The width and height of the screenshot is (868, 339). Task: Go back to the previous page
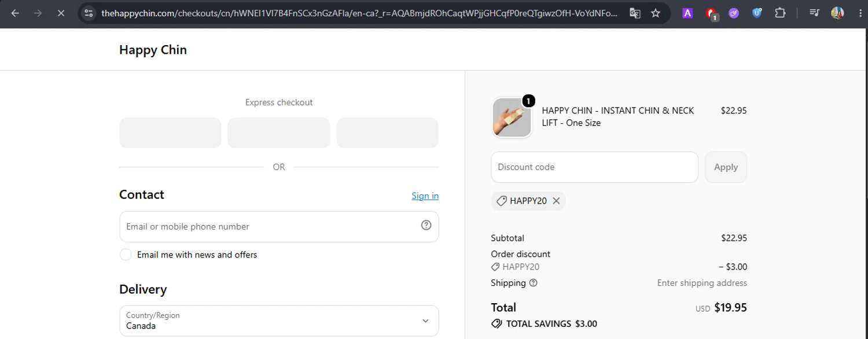(15, 13)
